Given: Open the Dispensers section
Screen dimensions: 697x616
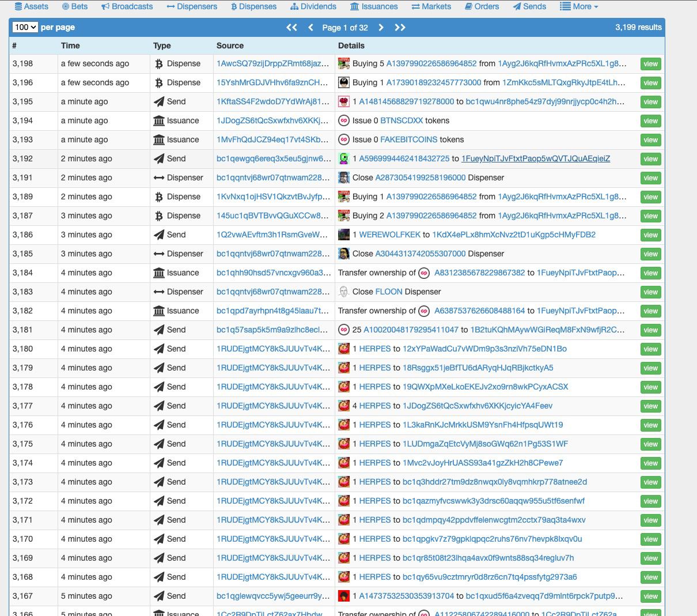Looking at the screenshot, I should pos(192,6).
